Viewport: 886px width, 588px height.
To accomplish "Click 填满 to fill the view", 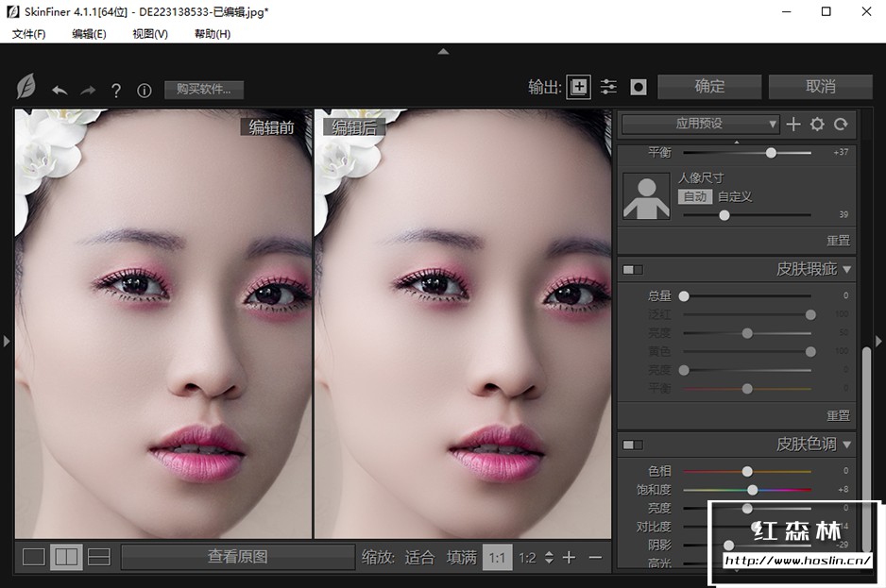I will coord(462,558).
